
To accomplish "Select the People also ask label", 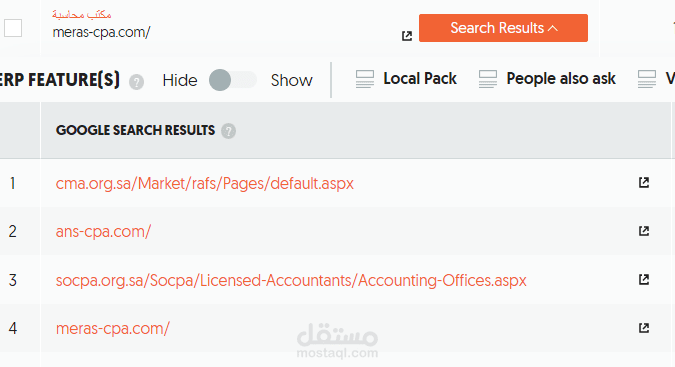I will 561,79.
